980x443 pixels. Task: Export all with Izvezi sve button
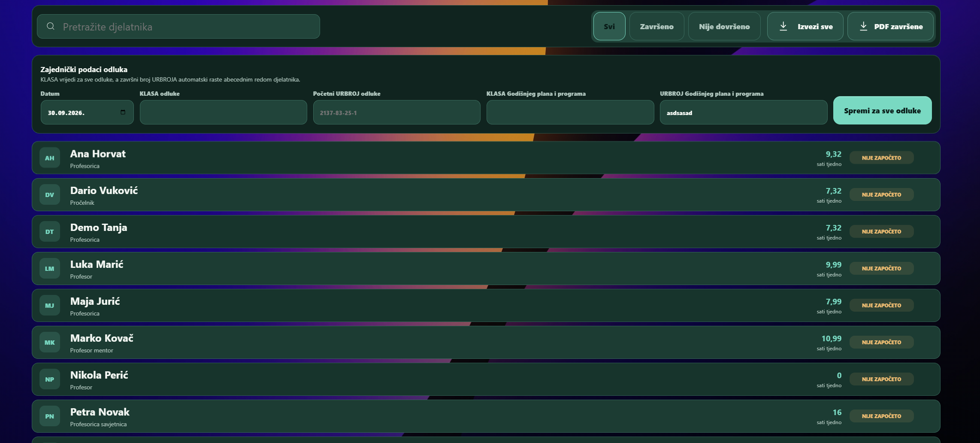click(x=805, y=26)
